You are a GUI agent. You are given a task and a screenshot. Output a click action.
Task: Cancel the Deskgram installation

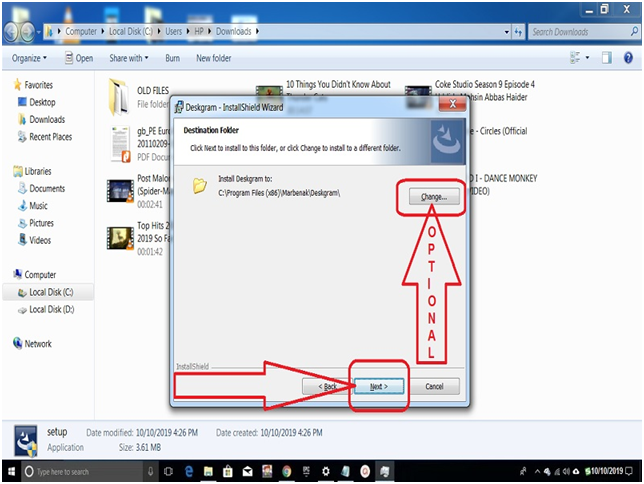434,386
